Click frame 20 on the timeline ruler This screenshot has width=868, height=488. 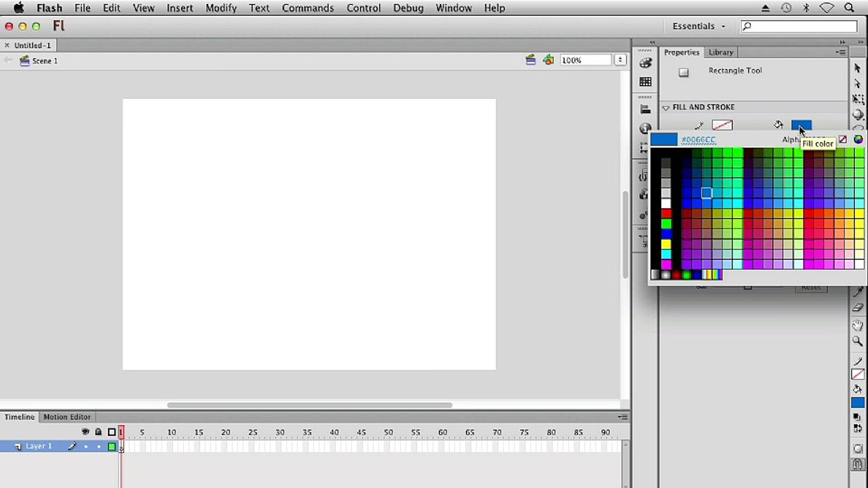point(225,432)
